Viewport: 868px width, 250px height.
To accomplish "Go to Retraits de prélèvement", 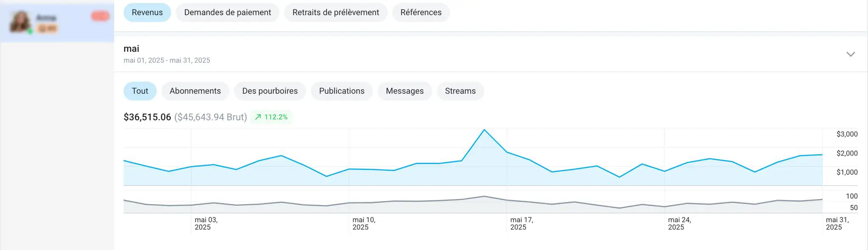I will 335,12.
